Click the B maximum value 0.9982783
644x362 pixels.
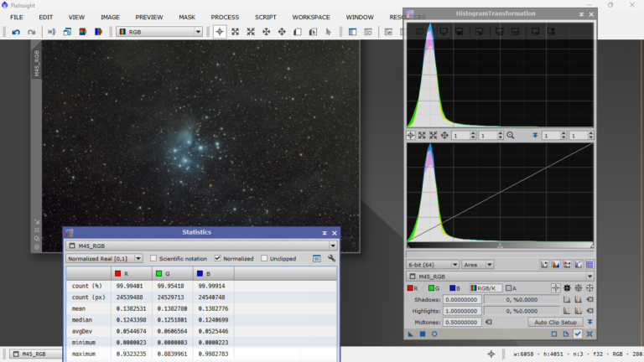[213, 354]
